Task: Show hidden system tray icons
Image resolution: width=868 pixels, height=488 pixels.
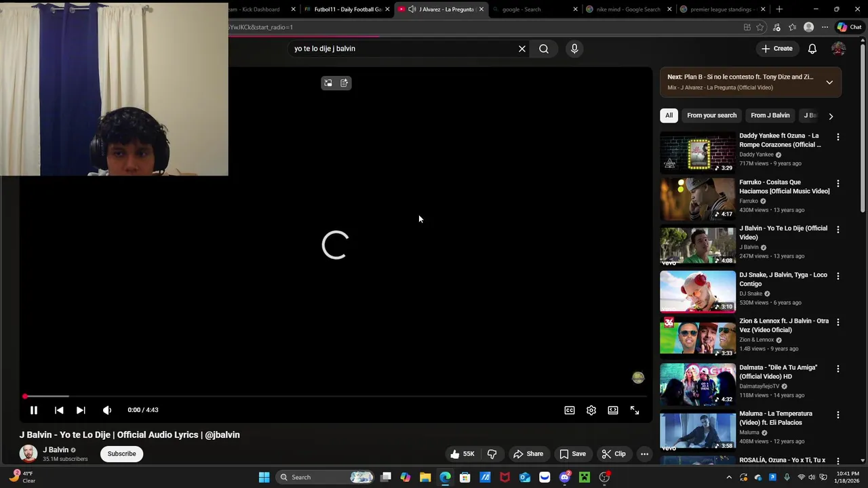Action: pyautogui.click(x=729, y=477)
